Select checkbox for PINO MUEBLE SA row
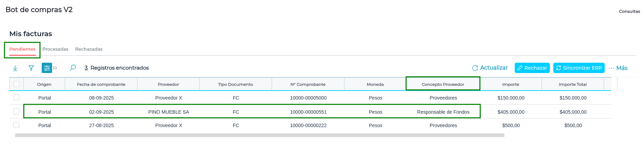The image size is (644, 144). pyautogui.click(x=16, y=112)
